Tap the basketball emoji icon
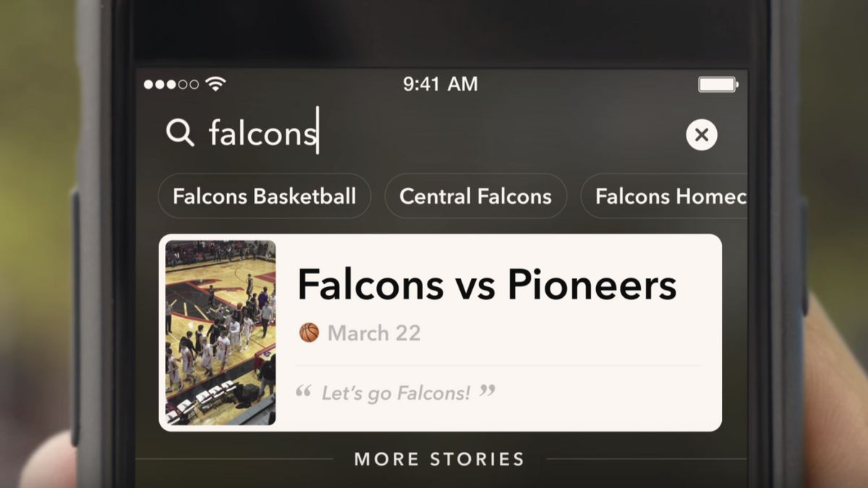The height and width of the screenshot is (488, 868). point(309,333)
